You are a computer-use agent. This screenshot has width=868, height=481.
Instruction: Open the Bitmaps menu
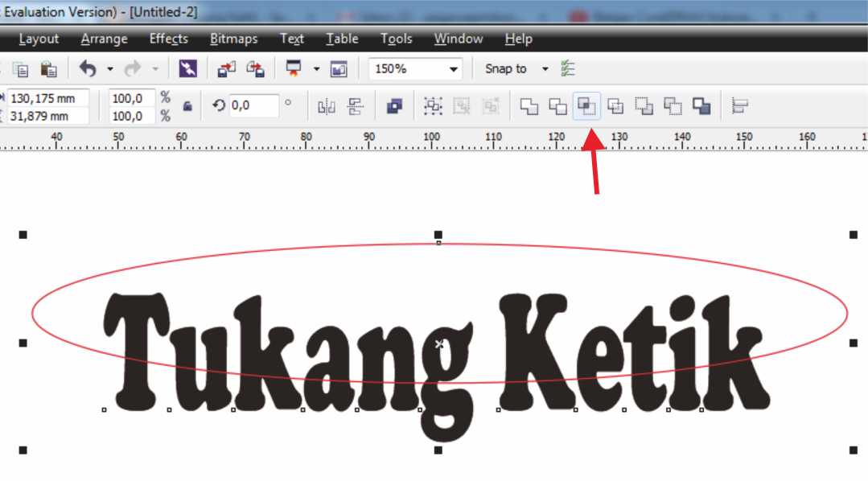tap(233, 38)
